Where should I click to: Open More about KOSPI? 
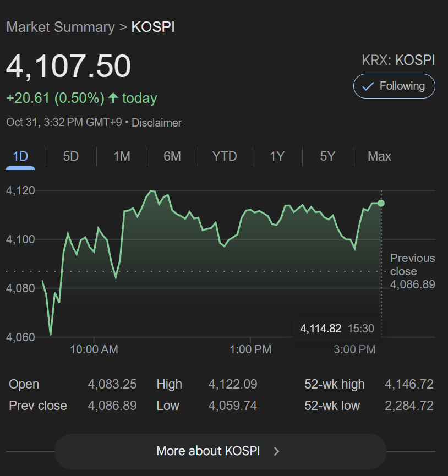click(220, 451)
